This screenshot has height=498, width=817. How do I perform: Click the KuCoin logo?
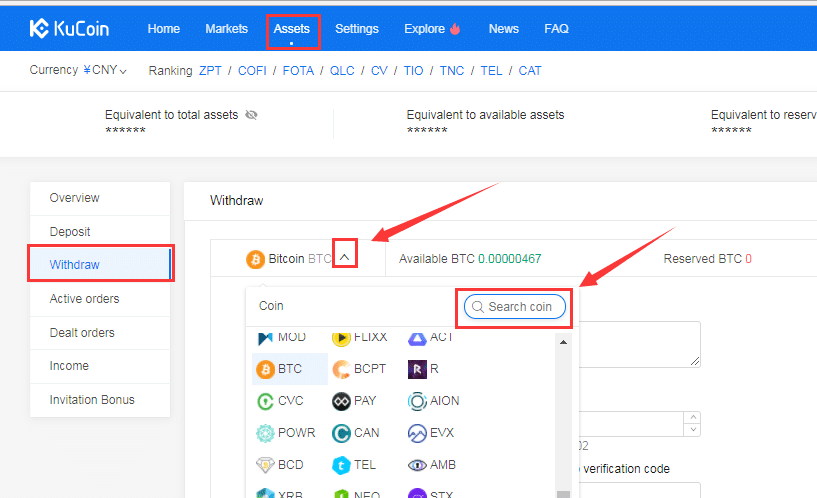pyautogui.click(x=69, y=29)
